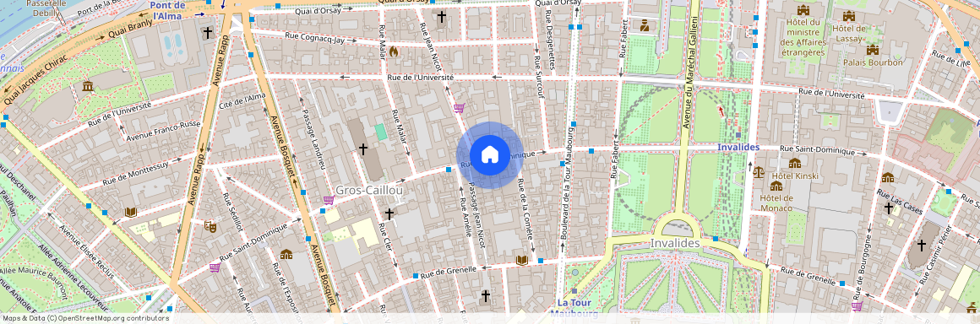
Task: Click the castle icon above Palais Bourbon
Action: pyautogui.click(x=873, y=49)
